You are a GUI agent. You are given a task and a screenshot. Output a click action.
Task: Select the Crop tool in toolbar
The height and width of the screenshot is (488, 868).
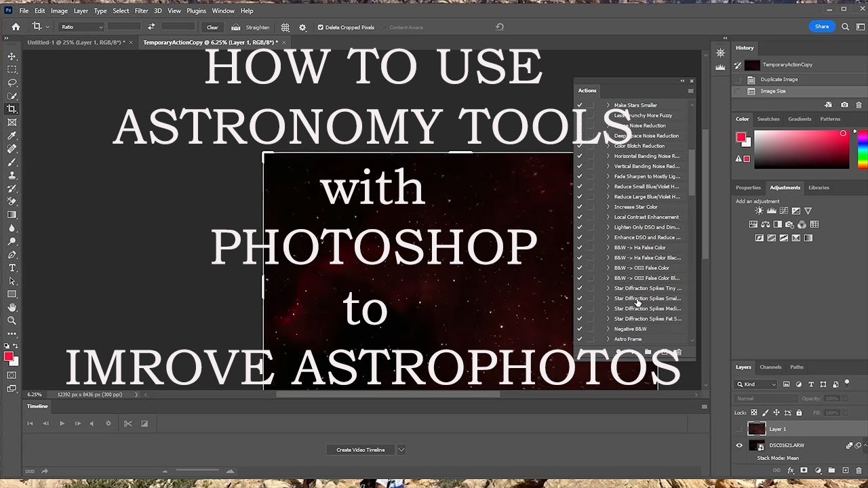12,109
